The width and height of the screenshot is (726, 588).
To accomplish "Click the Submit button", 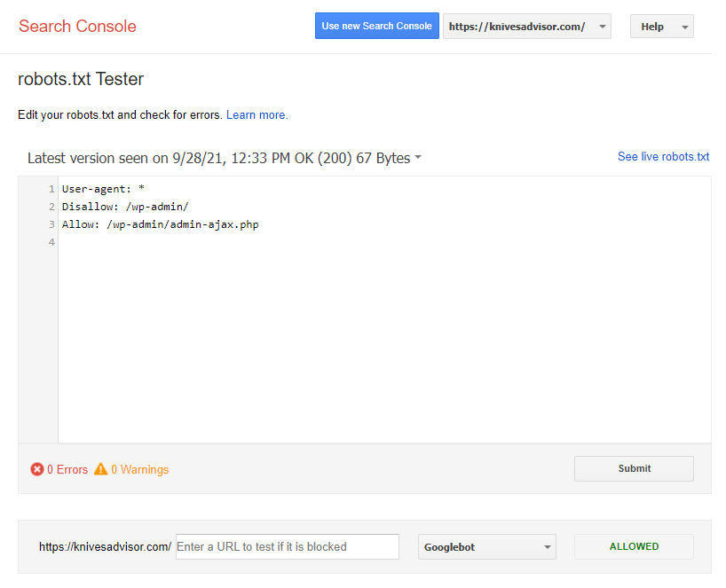I will click(x=634, y=468).
